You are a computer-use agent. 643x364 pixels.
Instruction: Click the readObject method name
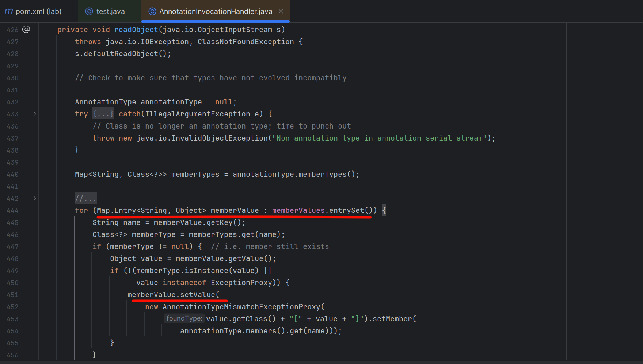[x=136, y=30]
